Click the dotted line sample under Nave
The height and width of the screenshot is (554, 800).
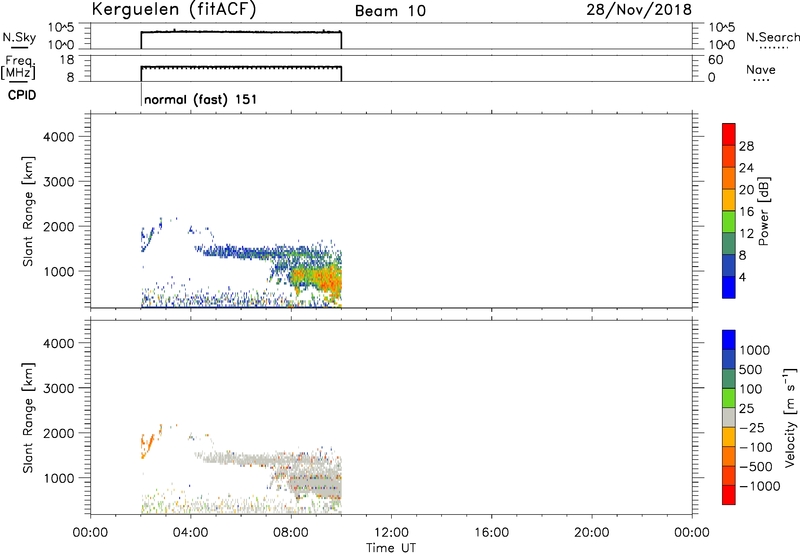tap(761, 80)
